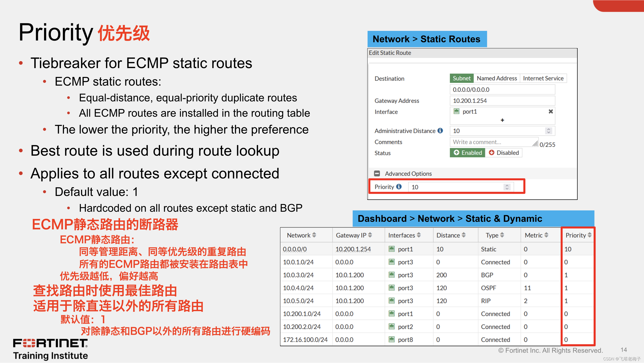Collapse the Advanced Options section
Image resolution: width=644 pixels, height=363 pixels.
coord(377,173)
